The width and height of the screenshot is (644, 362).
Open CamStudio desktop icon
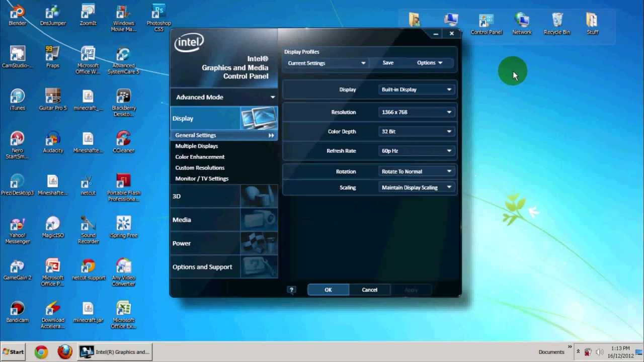click(17, 57)
